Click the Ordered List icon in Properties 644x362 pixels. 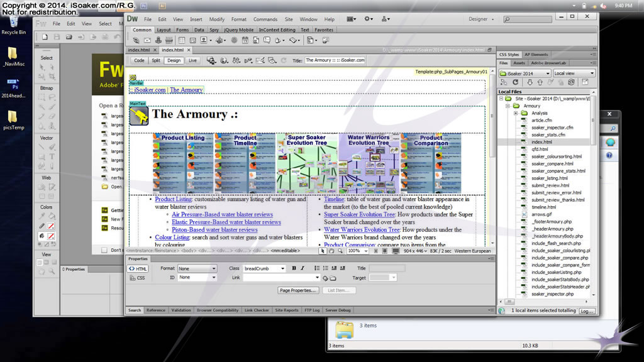point(325,268)
